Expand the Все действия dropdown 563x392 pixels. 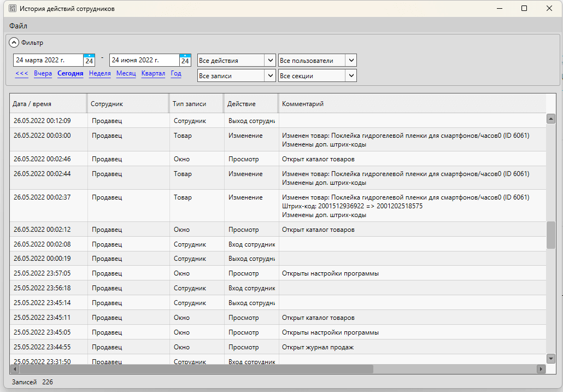point(270,60)
